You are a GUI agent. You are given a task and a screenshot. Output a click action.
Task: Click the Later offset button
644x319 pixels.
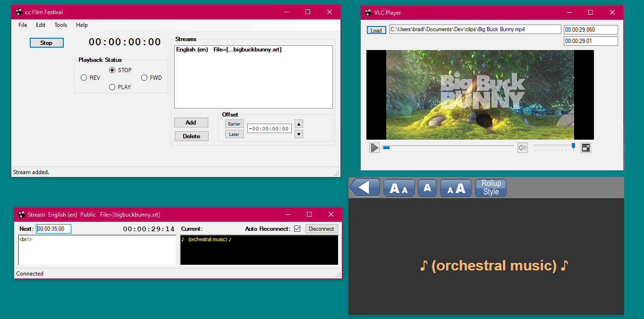click(234, 134)
